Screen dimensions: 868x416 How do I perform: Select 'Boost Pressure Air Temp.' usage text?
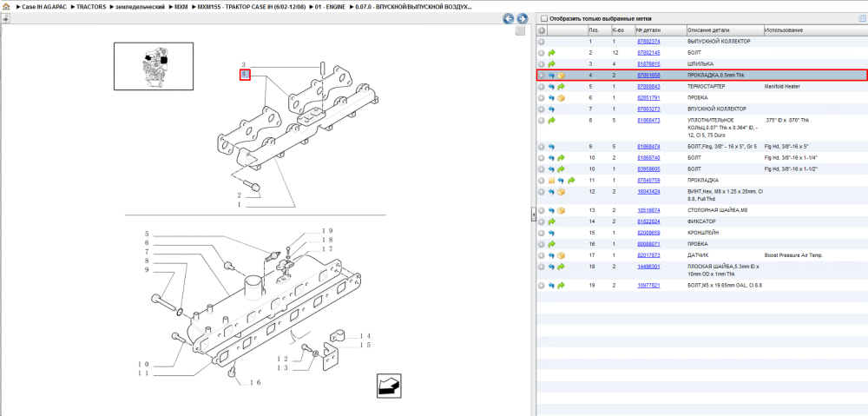tap(794, 255)
